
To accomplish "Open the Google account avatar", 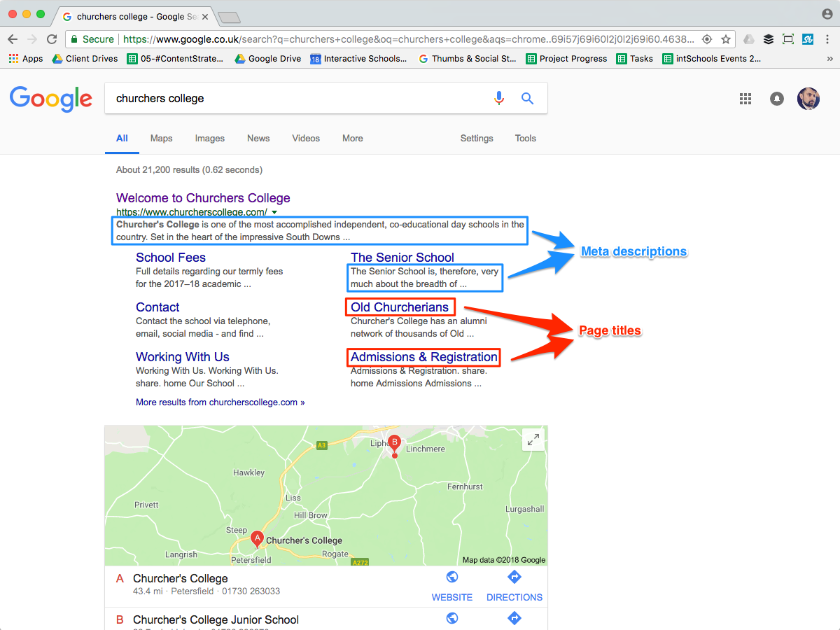I will click(808, 99).
